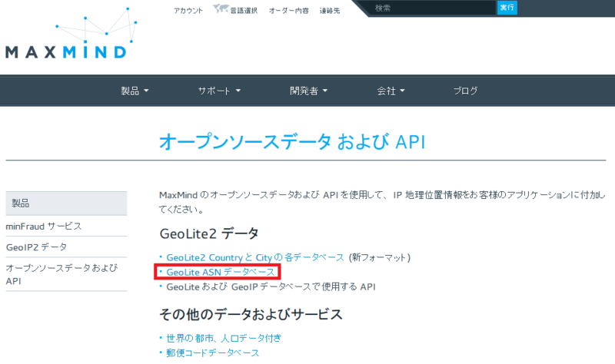The width and height of the screenshot is (615, 364).
Task: Open the アカウント link
Action: [x=188, y=11]
